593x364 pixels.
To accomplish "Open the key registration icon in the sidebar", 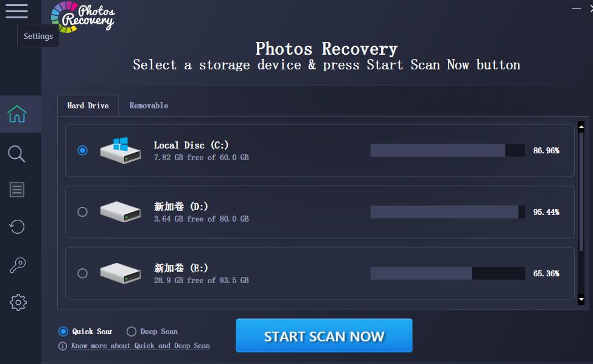I will click(x=18, y=265).
